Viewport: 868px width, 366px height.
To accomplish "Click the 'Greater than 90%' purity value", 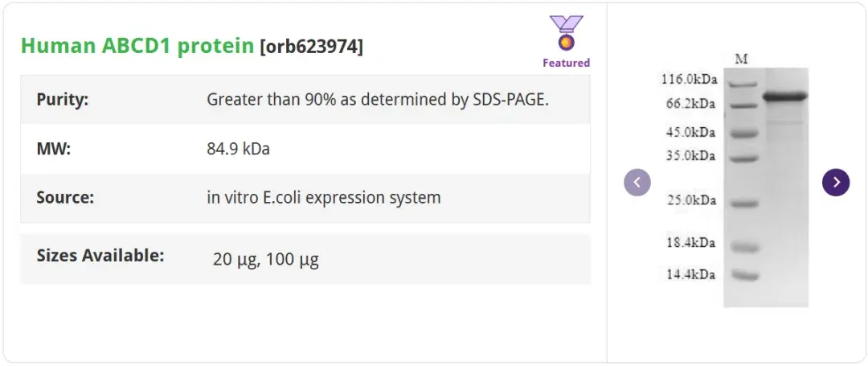I will (378, 100).
